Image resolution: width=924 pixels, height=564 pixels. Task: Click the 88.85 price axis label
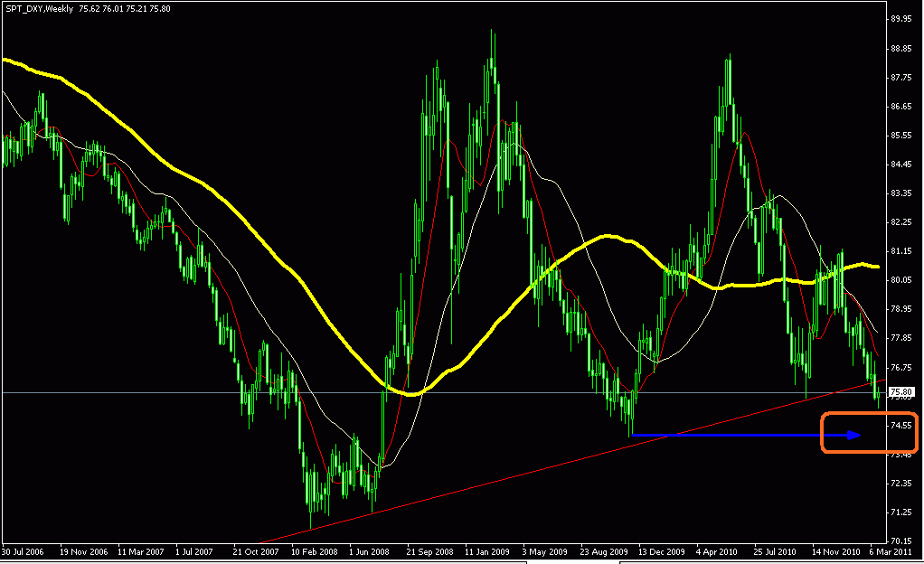(x=901, y=48)
